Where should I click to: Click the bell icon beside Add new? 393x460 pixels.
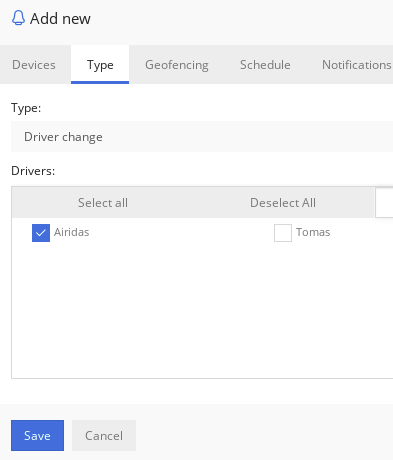18,18
